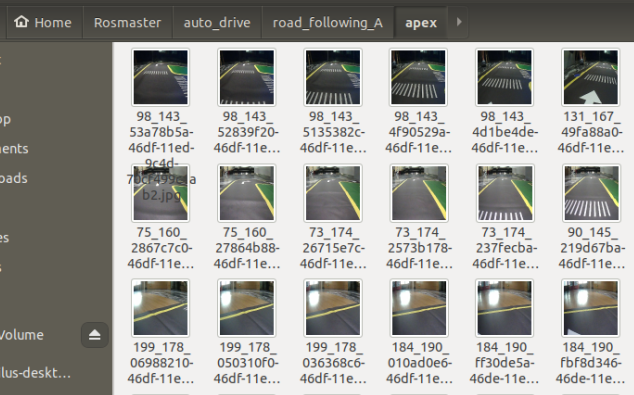Viewport: 634px width, 395px height.
Task: Select file 131_167_49fa88a0 with arrow marking
Action: pyautogui.click(x=591, y=77)
